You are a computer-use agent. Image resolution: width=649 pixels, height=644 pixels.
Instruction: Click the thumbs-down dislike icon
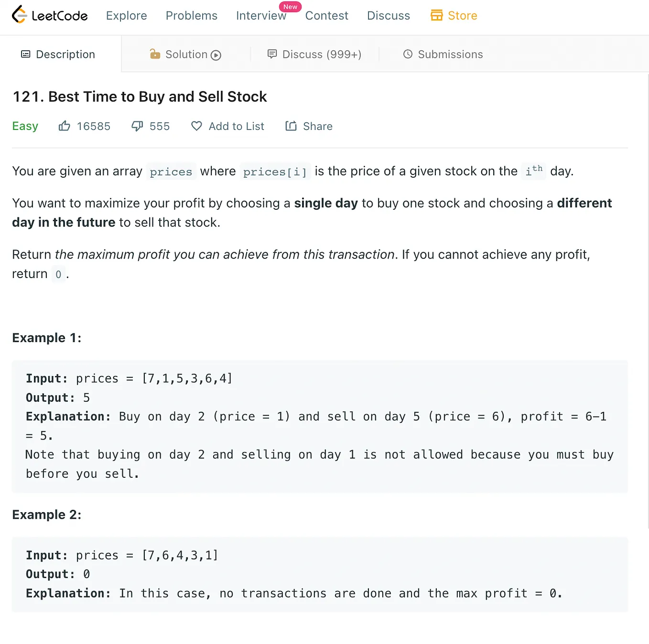click(137, 126)
